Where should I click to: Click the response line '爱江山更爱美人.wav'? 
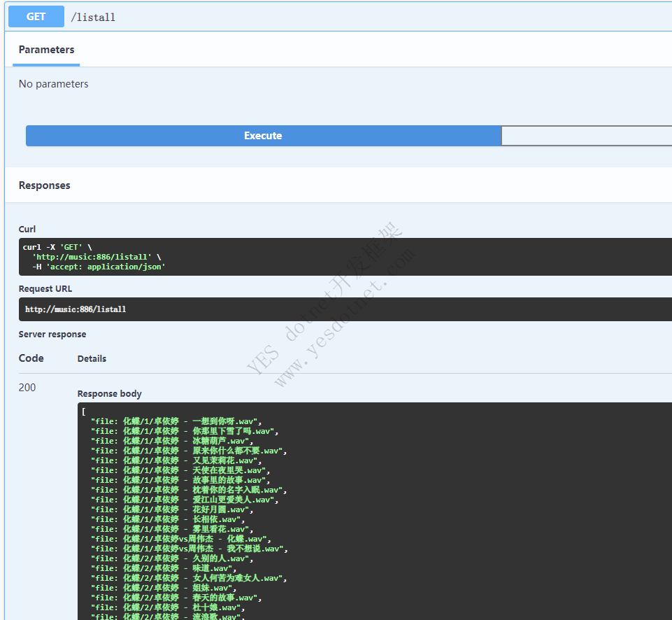click(x=185, y=500)
